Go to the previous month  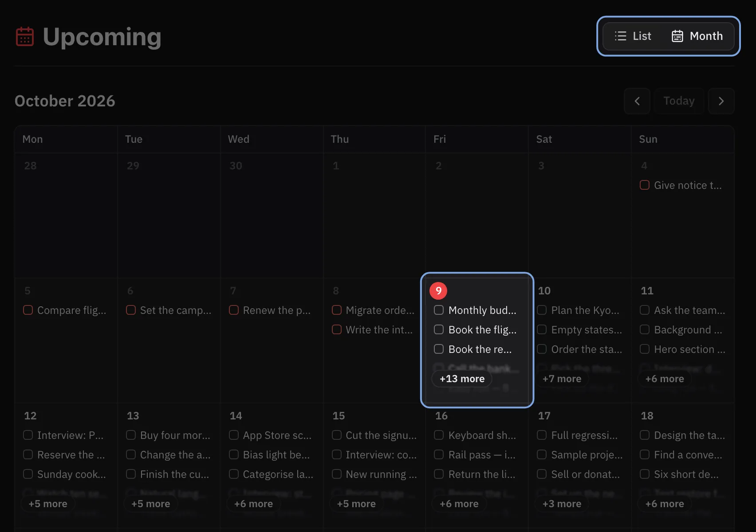pos(637,101)
